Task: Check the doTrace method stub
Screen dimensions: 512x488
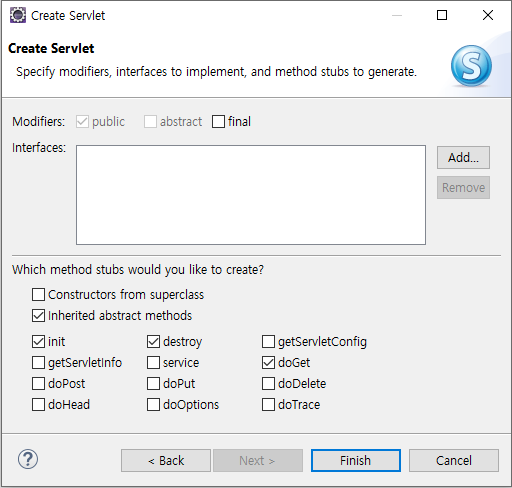Action: pyautogui.click(x=268, y=405)
